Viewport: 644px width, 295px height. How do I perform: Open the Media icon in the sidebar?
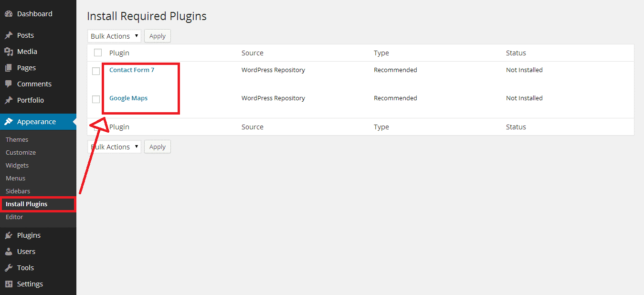9,52
